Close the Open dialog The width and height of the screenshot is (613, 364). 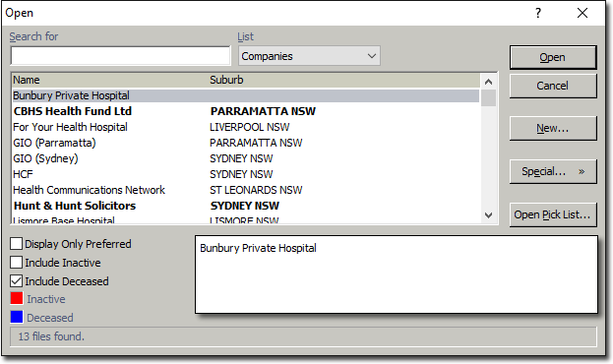point(582,13)
